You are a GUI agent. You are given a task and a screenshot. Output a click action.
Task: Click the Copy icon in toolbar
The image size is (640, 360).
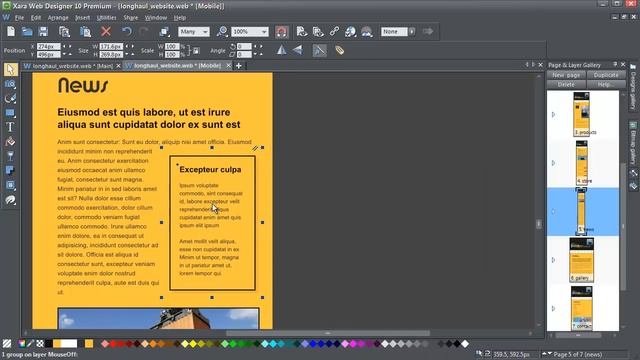tap(64, 31)
